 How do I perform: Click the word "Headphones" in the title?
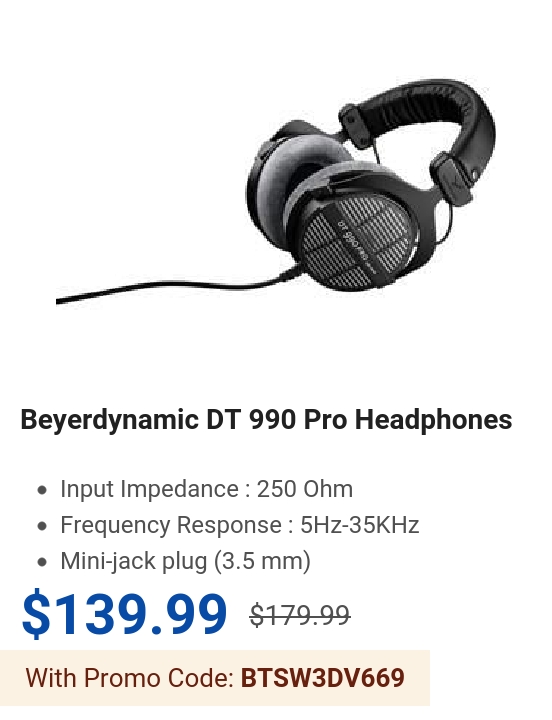tap(433, 420)
